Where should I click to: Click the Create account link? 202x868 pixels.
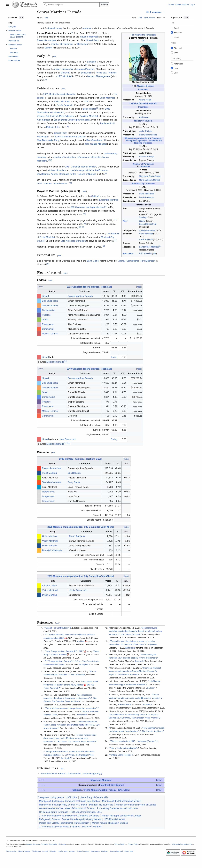coord(182,5)
